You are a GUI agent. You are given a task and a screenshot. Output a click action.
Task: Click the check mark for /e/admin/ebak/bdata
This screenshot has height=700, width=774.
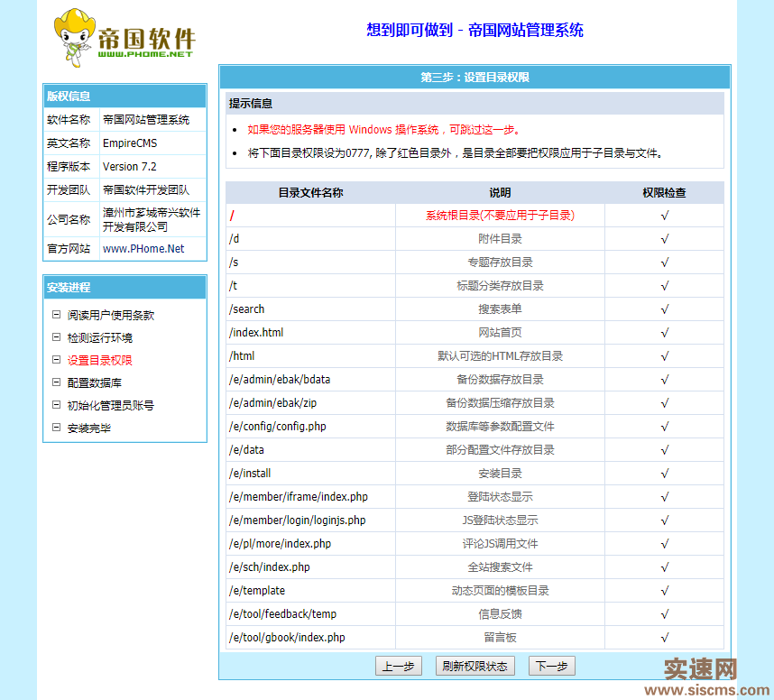click(x=665, y=380)
